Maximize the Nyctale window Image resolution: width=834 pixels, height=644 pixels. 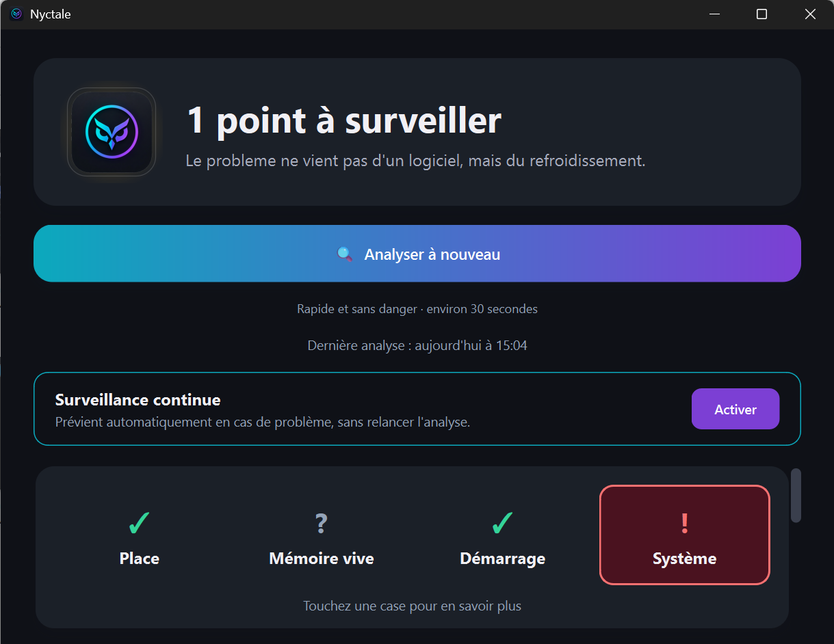[761, 14]
